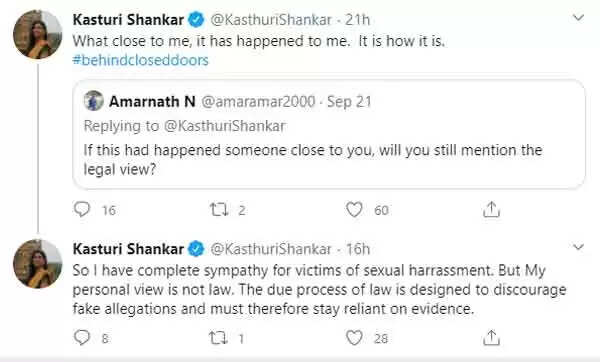Screen dimensions: 600x362
Task: Like the tweet with 60 likes
Action: pos(354,210)
